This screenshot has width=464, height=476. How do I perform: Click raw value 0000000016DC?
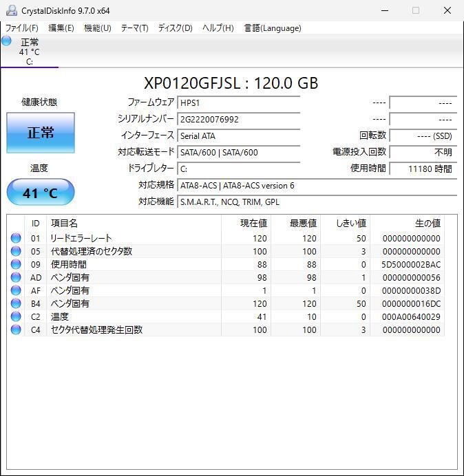pos(412,303)
